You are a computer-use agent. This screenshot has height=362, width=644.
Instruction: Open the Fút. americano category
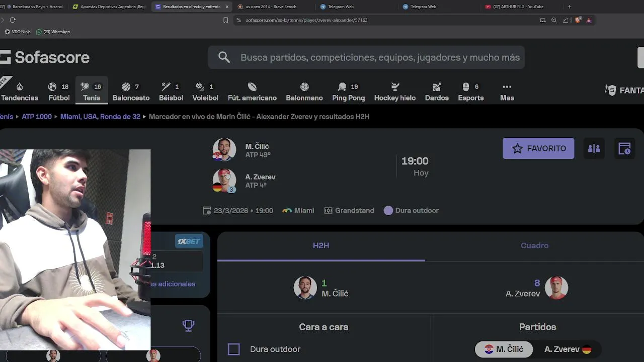pyautogui.click(x=252, y=92)
